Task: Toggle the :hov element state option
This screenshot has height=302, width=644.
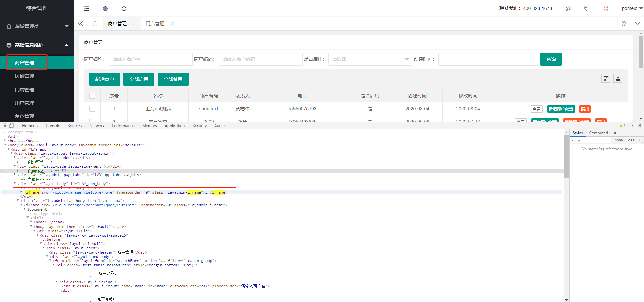Action: pyautogui.click(x=619, y=140)
